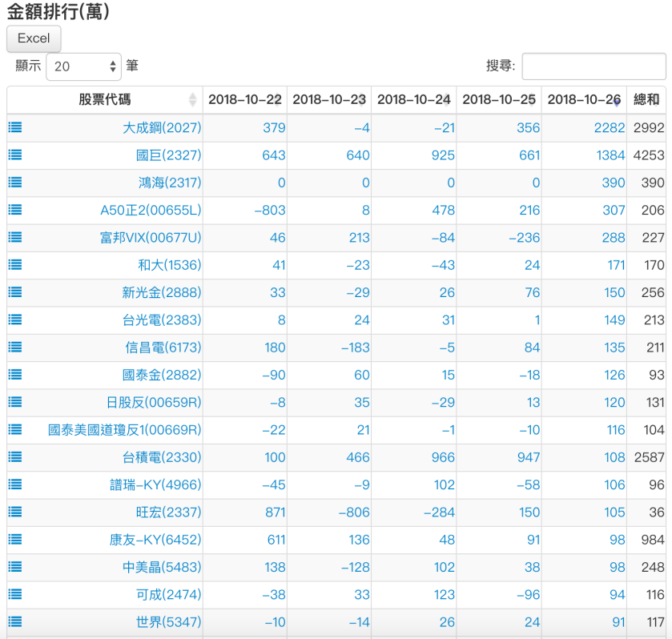This screenshot has width=672, height=639.
Task: Sort by the 2018-10-24 column header
Action: coord(413,99)
